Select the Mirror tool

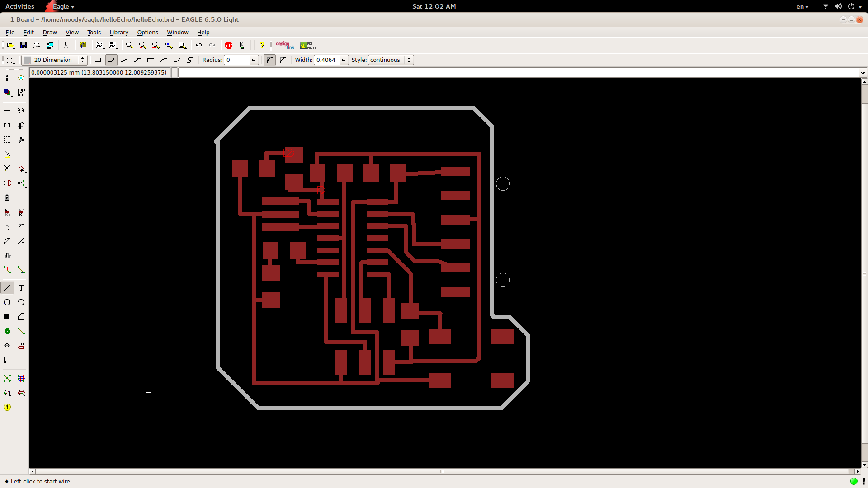click(7, 125)
